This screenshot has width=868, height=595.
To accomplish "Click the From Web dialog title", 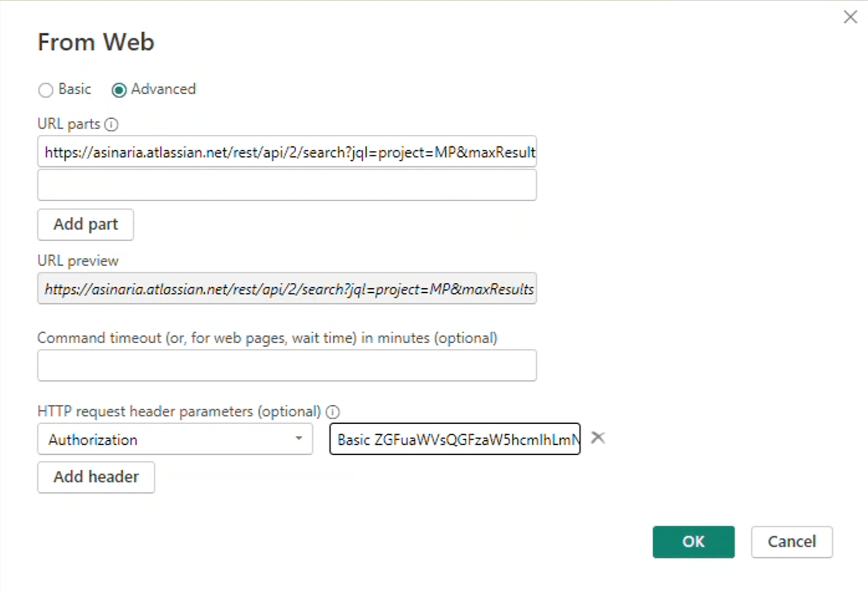I will point(95,42).
